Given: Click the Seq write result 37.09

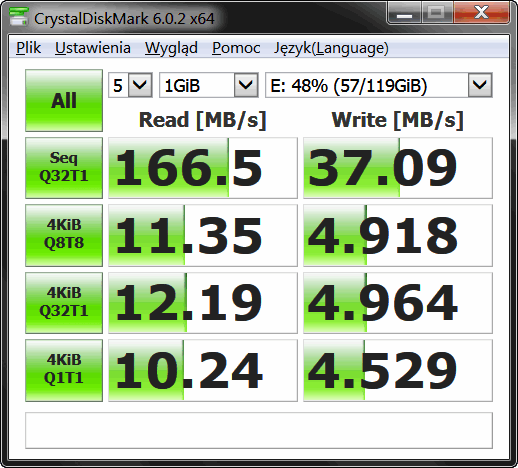Looking at the screenshot, I should point(398,168).
